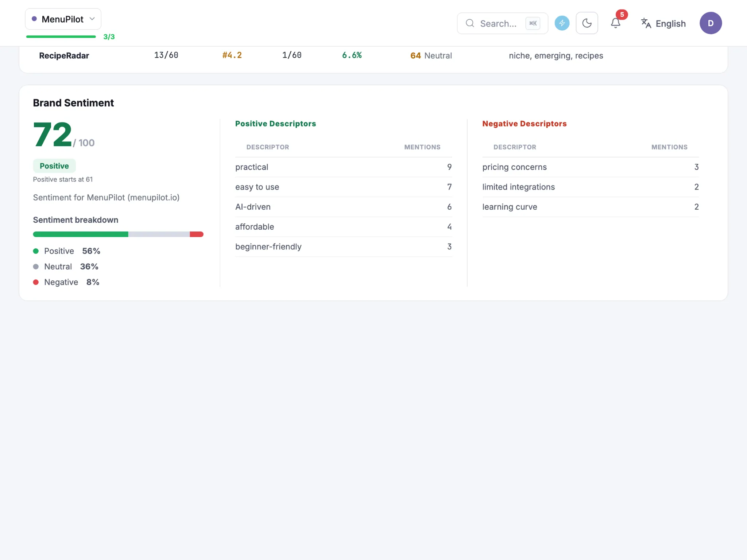
Task: Click 'niche, emerging, recipes' descriptors text
Action: click(x=556, y=56)
